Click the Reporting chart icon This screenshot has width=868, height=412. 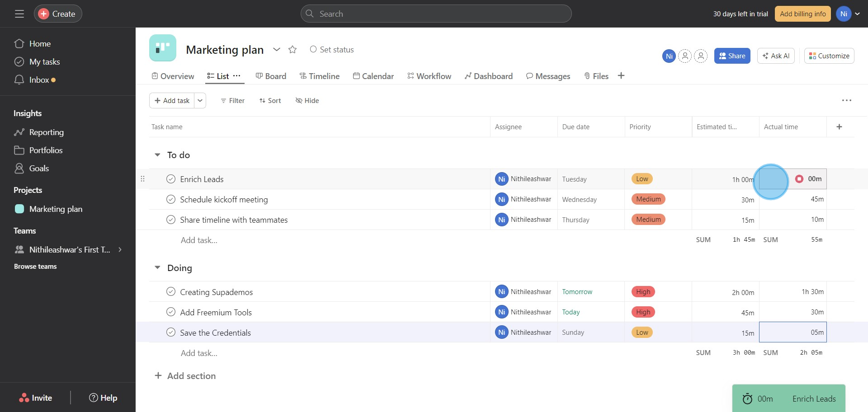coord(19,132)
